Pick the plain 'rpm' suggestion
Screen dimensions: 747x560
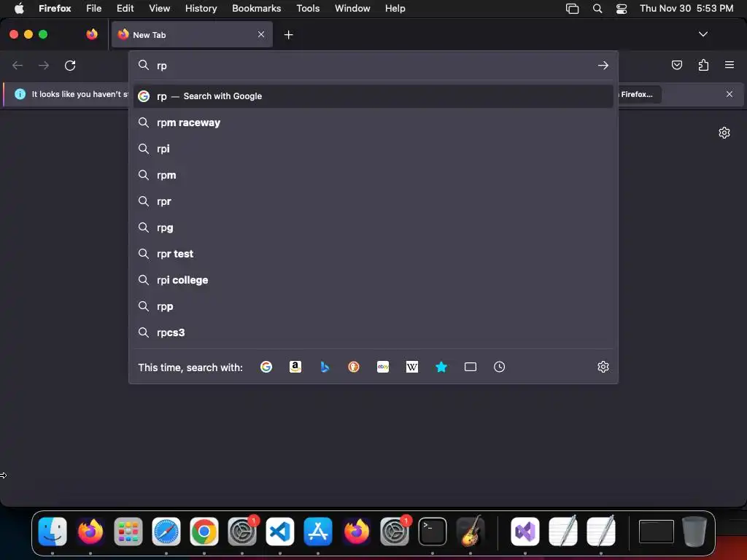(x=373, y=175)
